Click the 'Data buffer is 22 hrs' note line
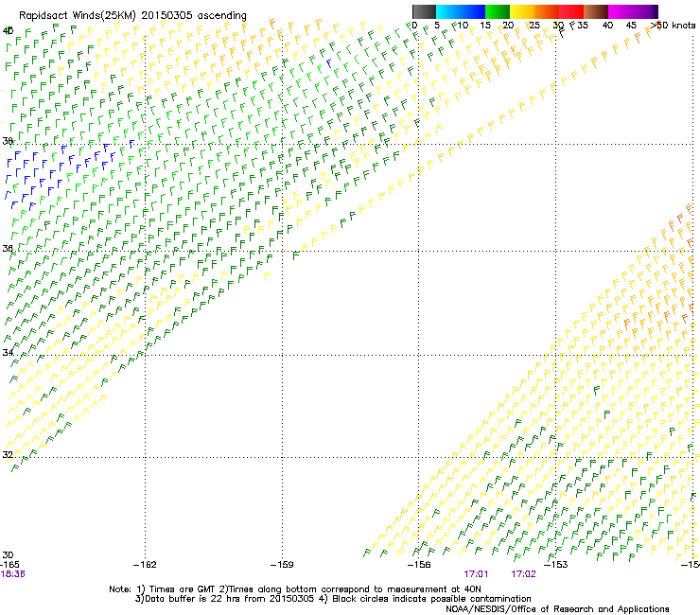The image size is (700, 615). (333, 599)
